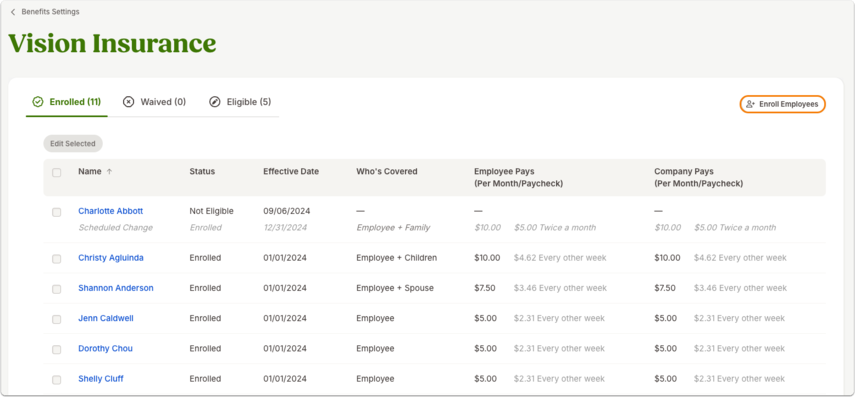
Task: Click the Edit Selected button
Action: tap(73, 143)
